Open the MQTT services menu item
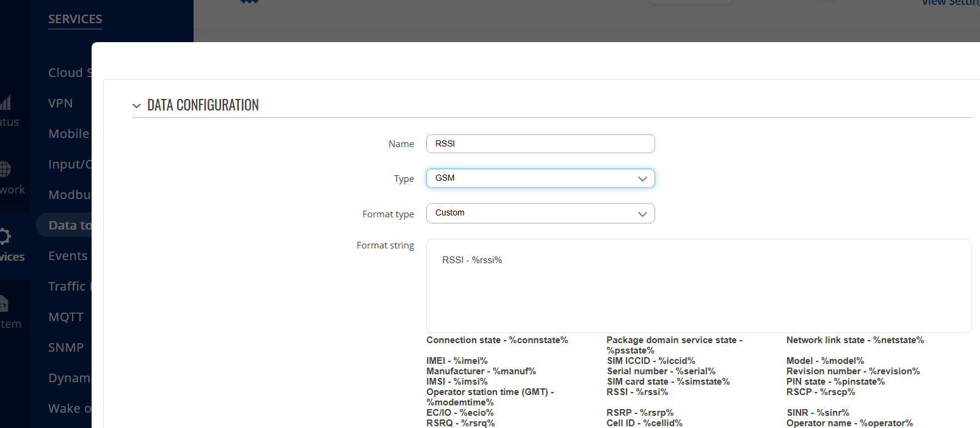Image resolution: width=980 pixels, height=428 pixels. (66, 317)
